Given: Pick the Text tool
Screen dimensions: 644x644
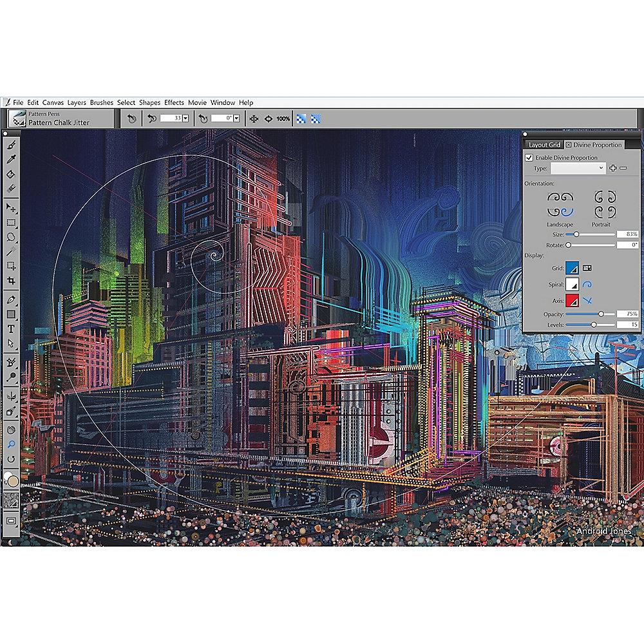Looking at the screenshot, I should coord(11,328).
